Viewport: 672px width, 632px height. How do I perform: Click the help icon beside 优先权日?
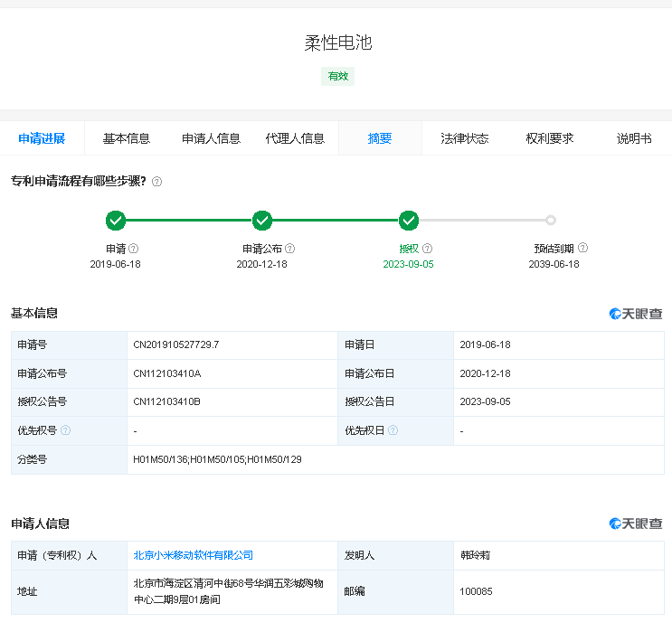[x=393, y=430]
